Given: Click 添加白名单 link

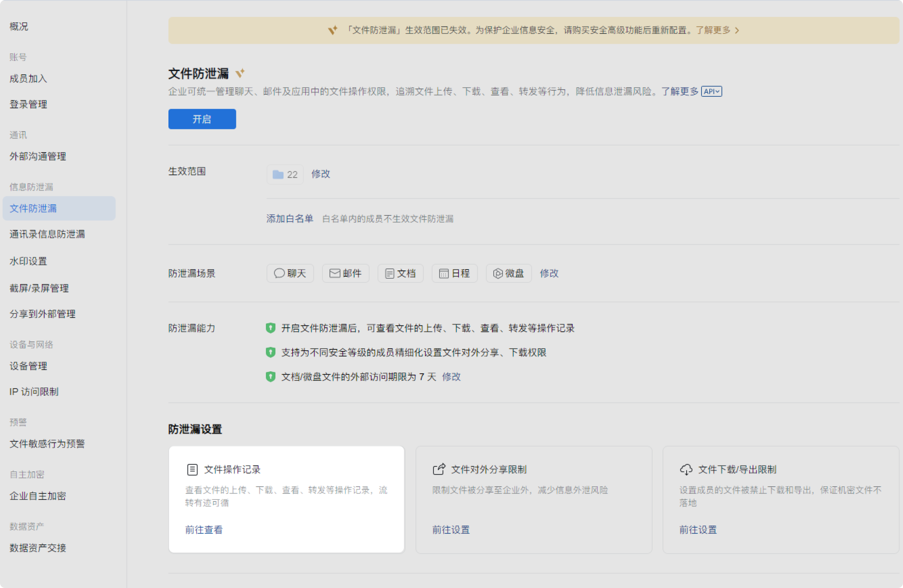Looking at the screenshot, I should point(290,219).
